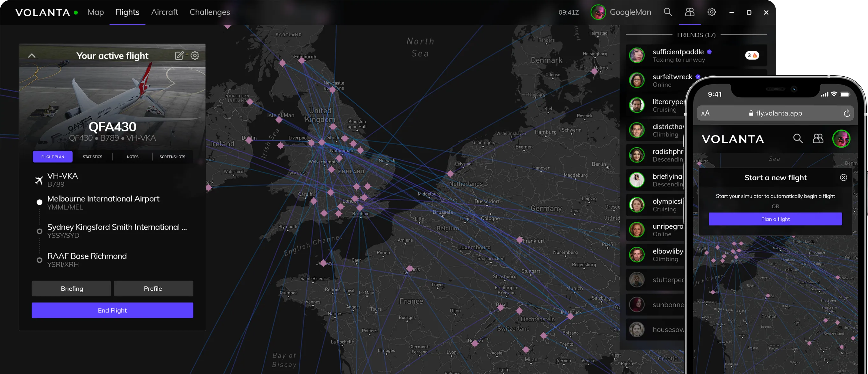This screenshot has height=374, width=868.
Task: Select Sydney Kingsford Smith waypoint marker
Action: [39, 231]
